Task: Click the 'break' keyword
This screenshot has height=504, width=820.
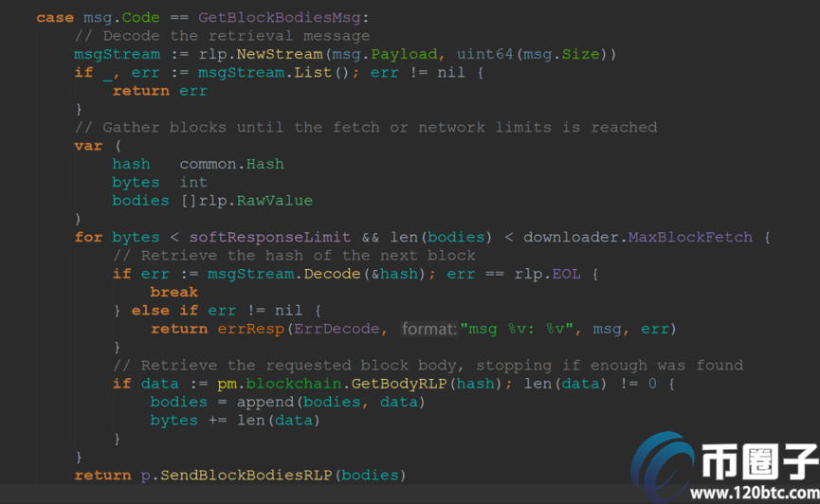Action: 174,292
